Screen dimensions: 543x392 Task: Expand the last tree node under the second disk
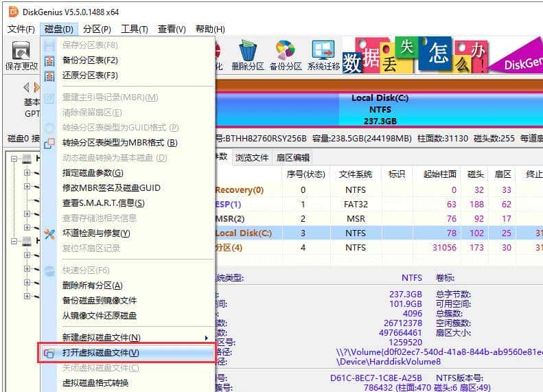click(27, 296)
